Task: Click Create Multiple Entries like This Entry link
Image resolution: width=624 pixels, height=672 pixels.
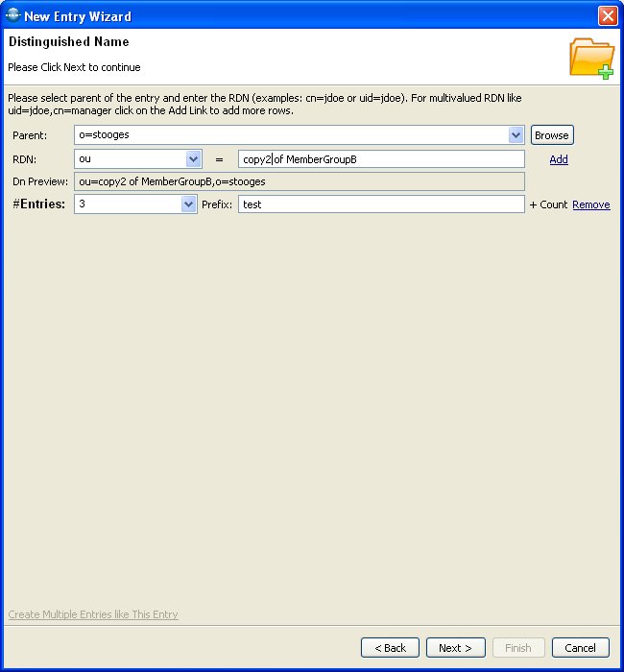Action: tap(93, 614)
